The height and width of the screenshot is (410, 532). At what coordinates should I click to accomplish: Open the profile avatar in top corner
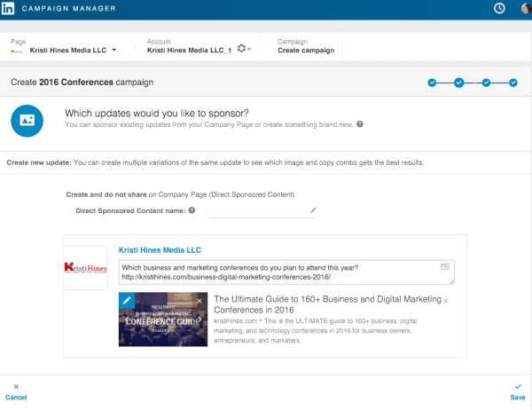click(x=526, y=8)
